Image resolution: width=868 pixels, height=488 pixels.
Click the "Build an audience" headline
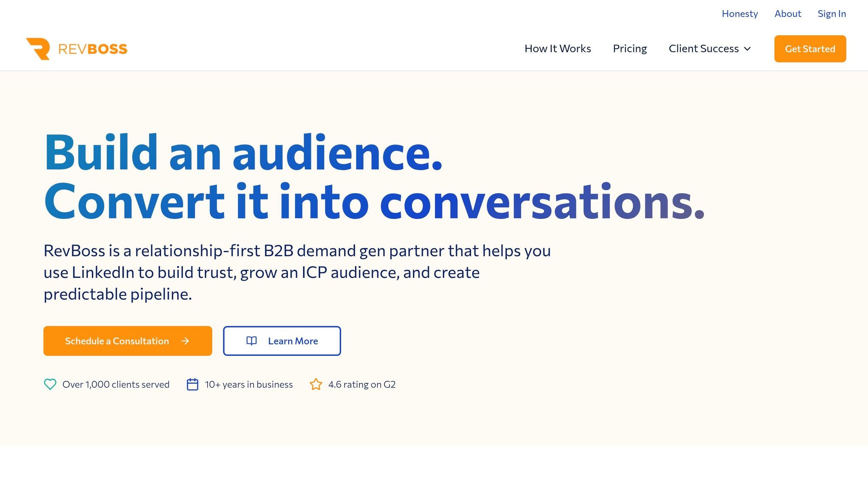coord(243,152)
